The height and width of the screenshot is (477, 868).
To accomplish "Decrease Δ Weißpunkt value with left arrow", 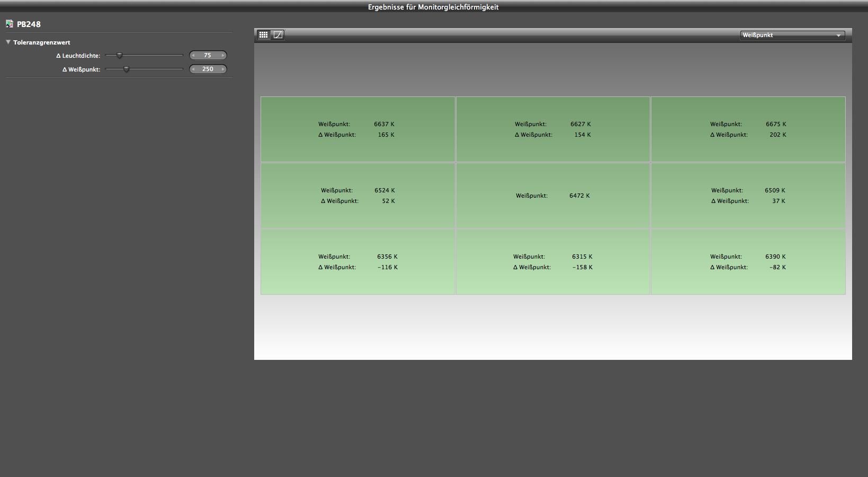I will [x=193, y=69].
